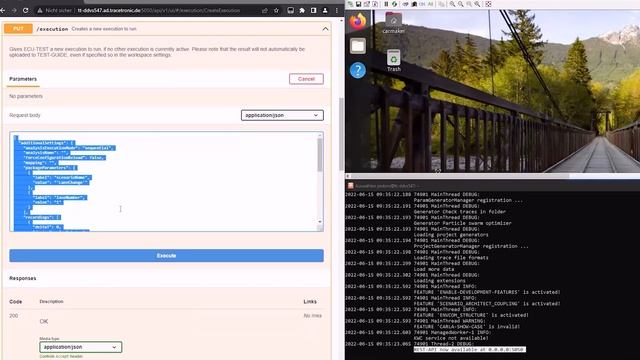640x360 pixels.
Task: Share this page via address bar icon
Action: [265, 10]
